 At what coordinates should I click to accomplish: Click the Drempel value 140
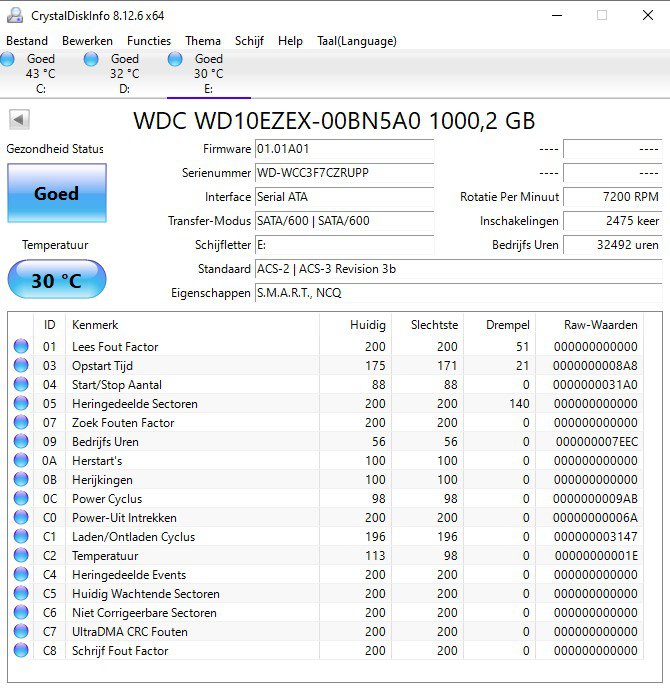[x=519, y=404]
